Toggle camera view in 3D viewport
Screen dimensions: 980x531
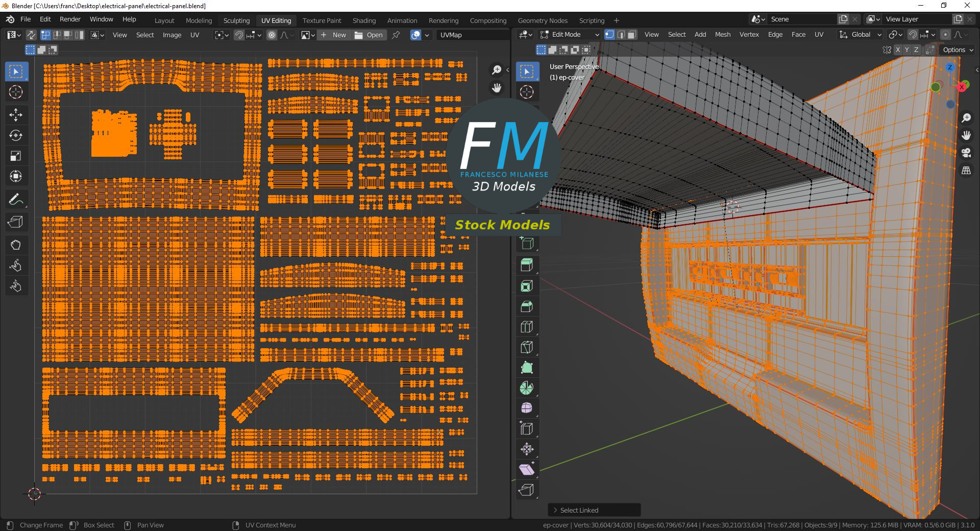point(966,153)
